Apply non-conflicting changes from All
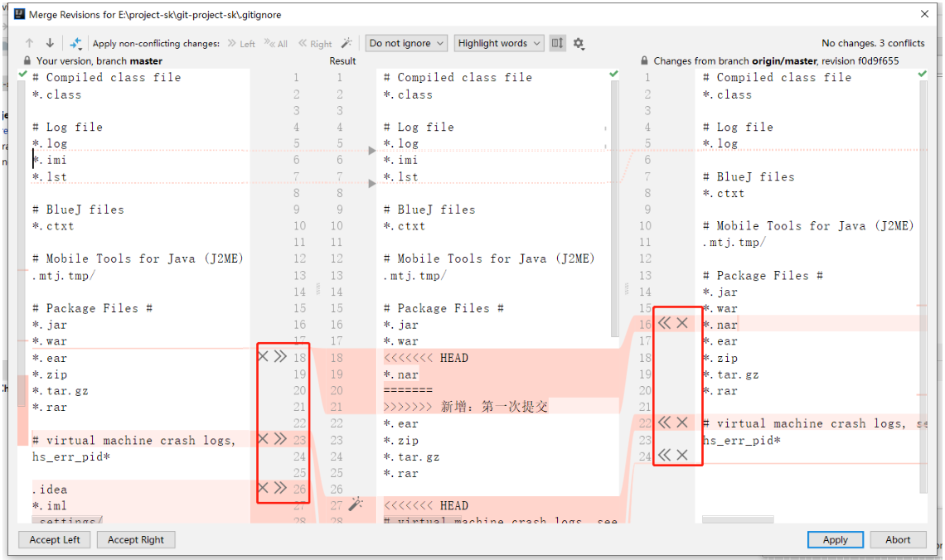The height and width of the screenshot is (560, 945). 276,43
